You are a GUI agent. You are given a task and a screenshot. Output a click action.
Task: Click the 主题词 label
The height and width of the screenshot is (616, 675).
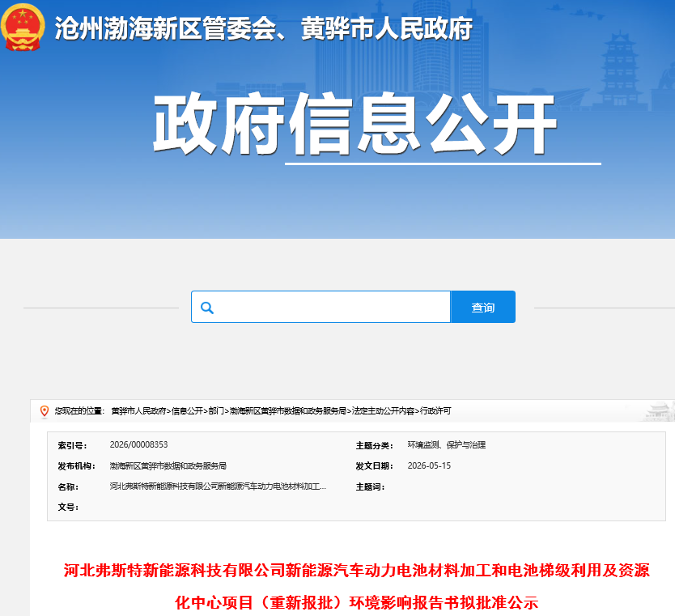point(370,486)
